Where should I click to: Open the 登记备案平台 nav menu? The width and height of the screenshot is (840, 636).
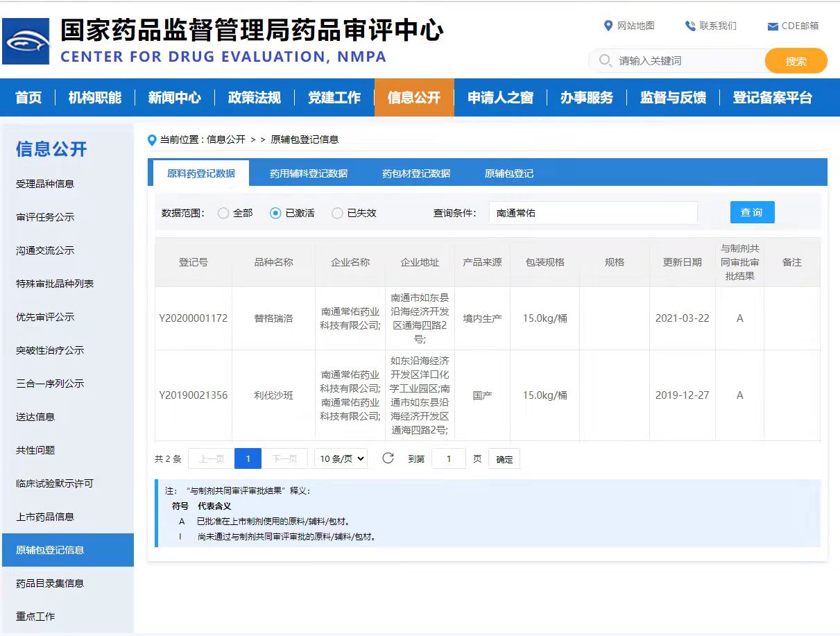(773, 98)
